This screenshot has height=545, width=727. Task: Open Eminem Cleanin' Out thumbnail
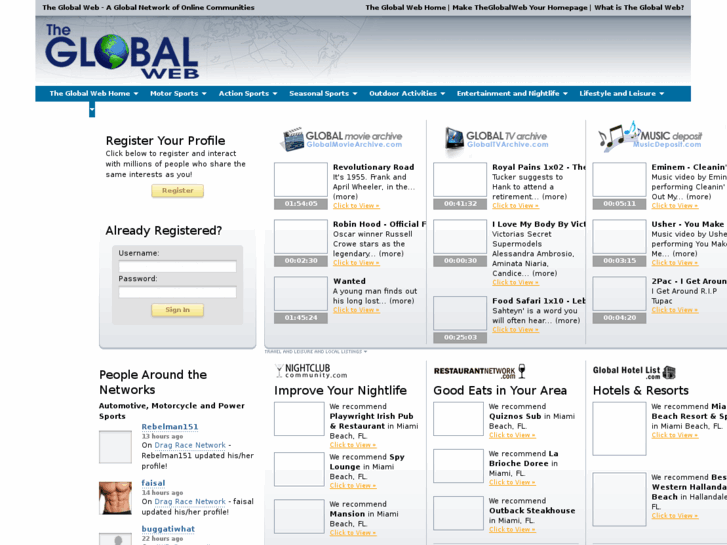pos(619,180)
